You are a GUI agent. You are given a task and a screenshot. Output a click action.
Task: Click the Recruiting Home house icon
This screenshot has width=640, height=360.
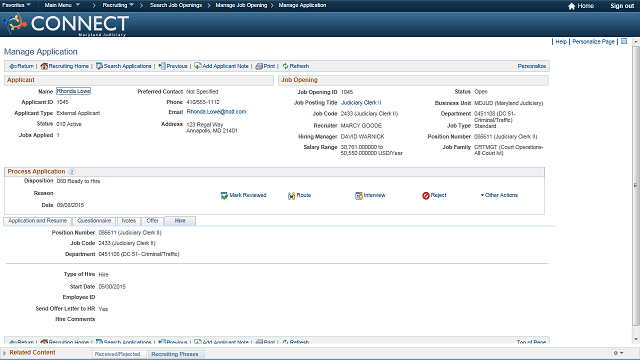point(44,66)
